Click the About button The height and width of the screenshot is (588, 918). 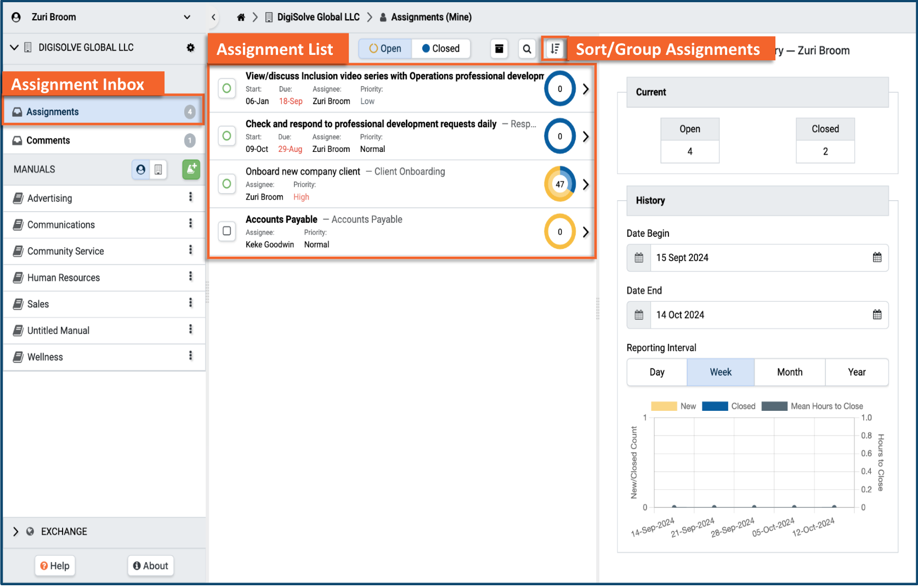[151, 566]
